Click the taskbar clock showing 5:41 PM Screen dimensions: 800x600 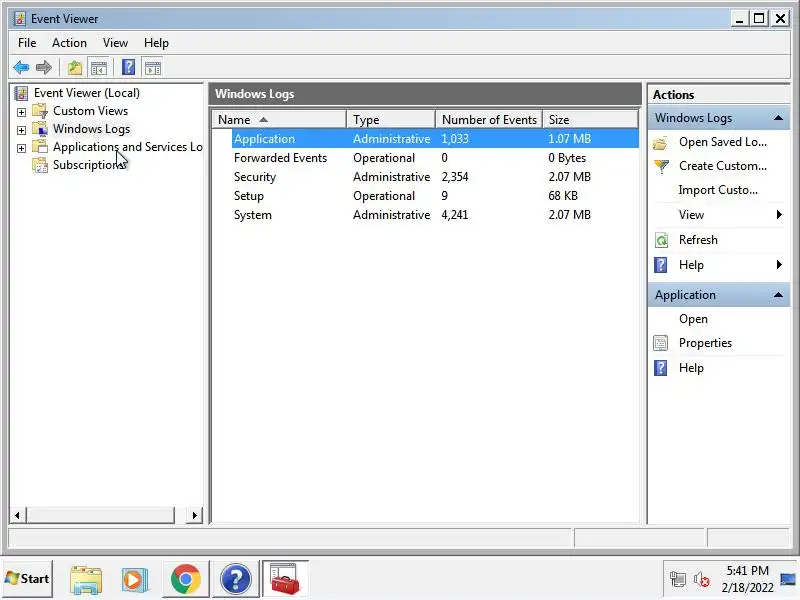tap(747, 579)
